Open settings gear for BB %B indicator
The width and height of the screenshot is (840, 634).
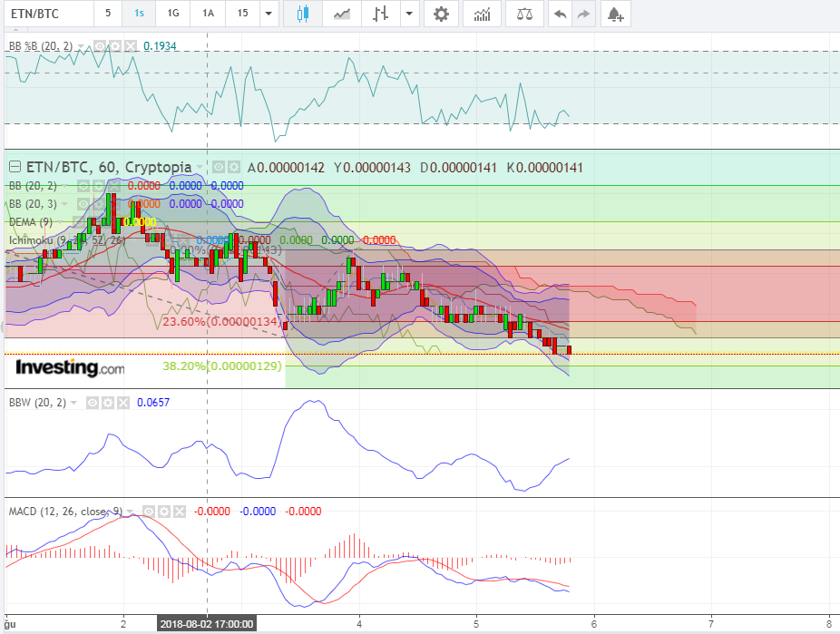click(x=114, y=46)
